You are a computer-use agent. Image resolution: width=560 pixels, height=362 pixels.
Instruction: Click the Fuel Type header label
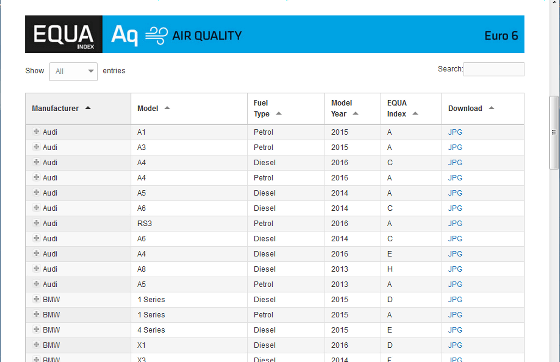261,109
